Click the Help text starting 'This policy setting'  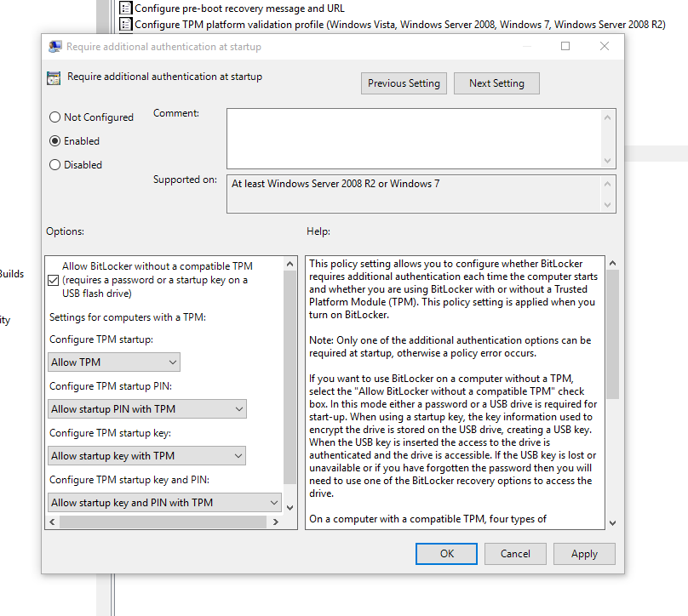pos(453,289)
